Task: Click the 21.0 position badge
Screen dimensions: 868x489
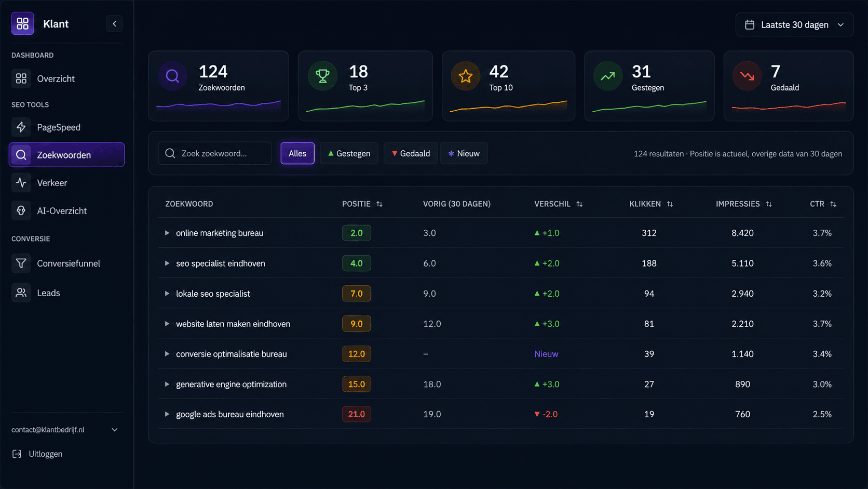Action: pos(357,414)
